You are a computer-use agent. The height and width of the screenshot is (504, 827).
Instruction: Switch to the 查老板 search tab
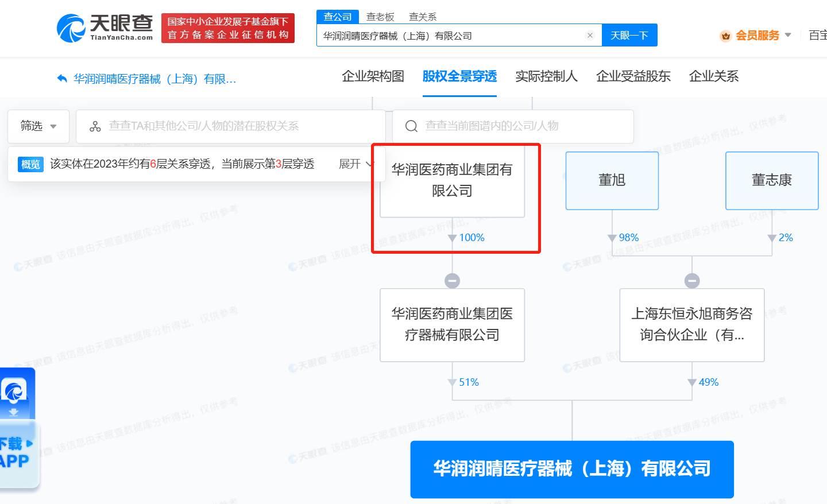pyautogui.click(x=380, y=17)
